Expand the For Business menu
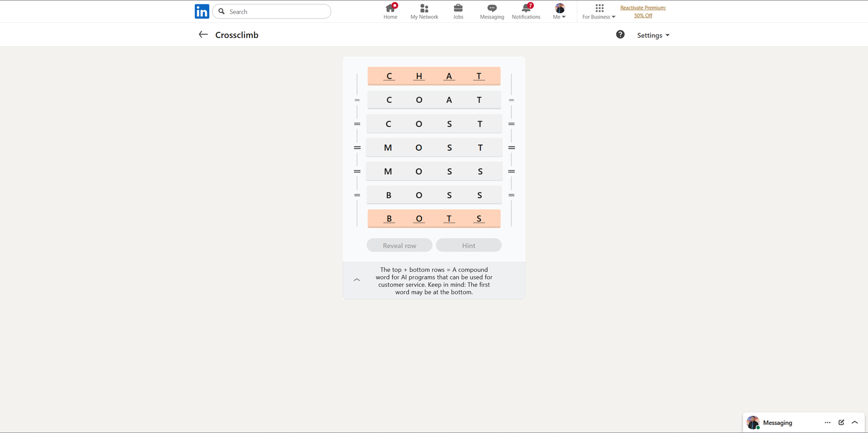The height and width of the screenshot is (433, 868). click(x=599, y=11)
